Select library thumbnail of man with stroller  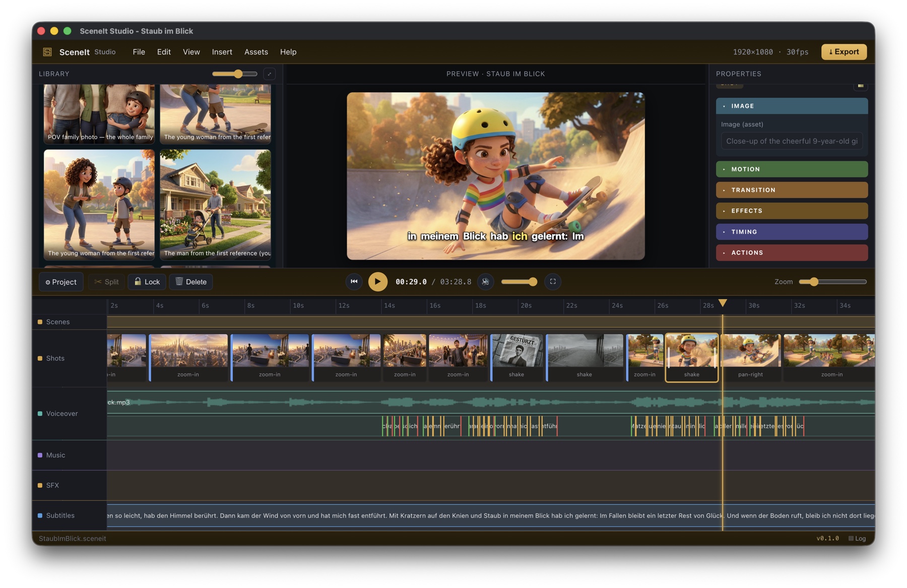tap(215, 205)
